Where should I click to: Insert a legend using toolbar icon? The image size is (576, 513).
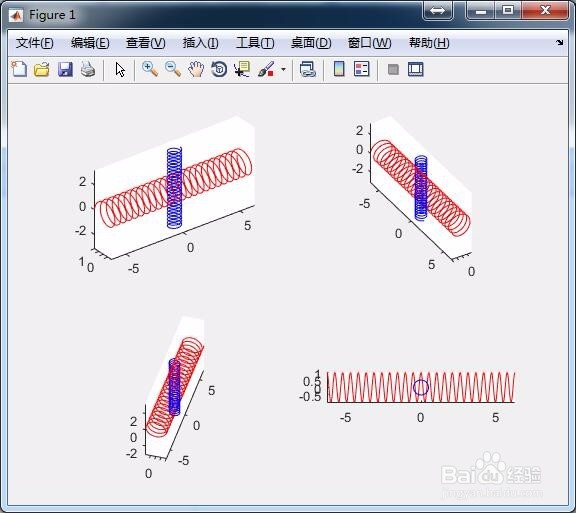[x=361, y=69]
